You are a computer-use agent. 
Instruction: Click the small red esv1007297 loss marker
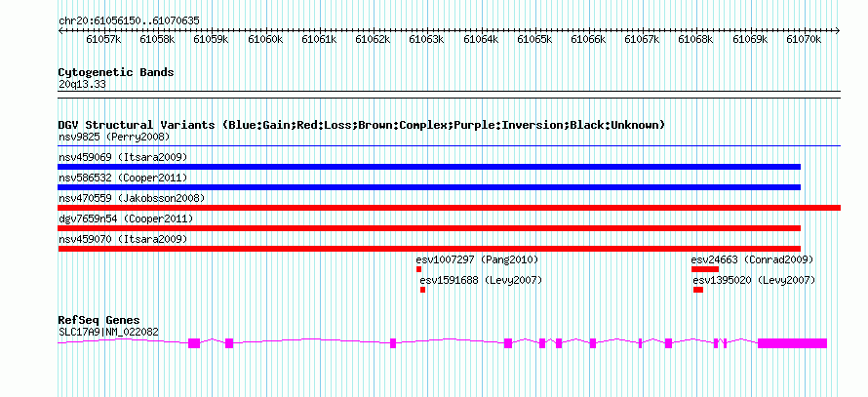pos(419,269)
